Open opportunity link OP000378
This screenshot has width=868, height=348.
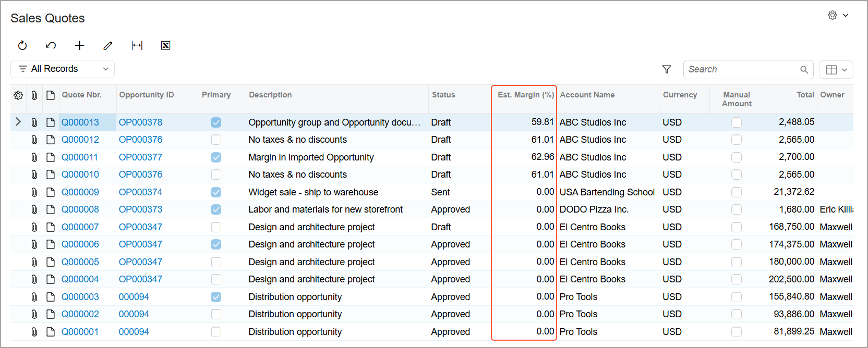point(140,122)
